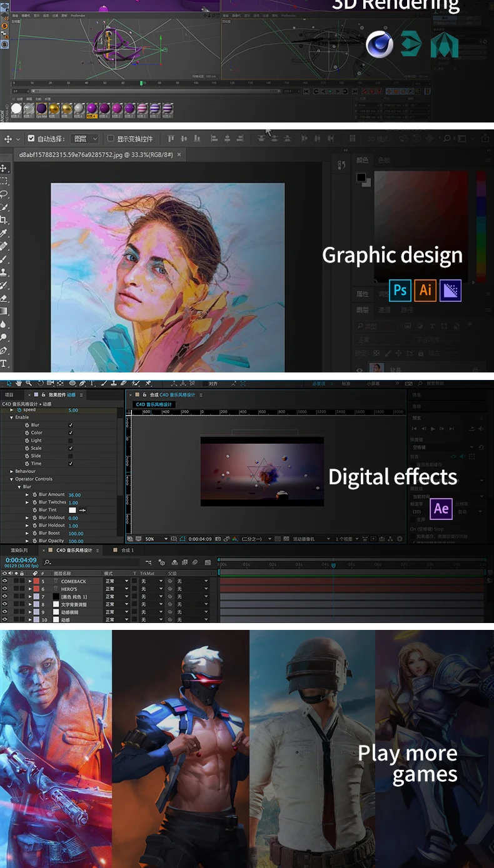Click the Photoshop Ps logo icon
Viewport: 494px width, 868px height.
pos(400,290)
